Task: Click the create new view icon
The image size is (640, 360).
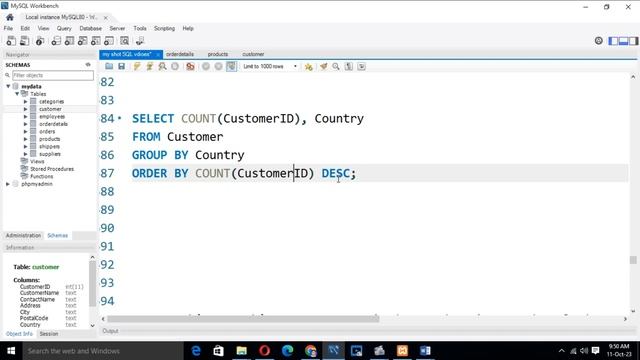Action: coord(82,41)
